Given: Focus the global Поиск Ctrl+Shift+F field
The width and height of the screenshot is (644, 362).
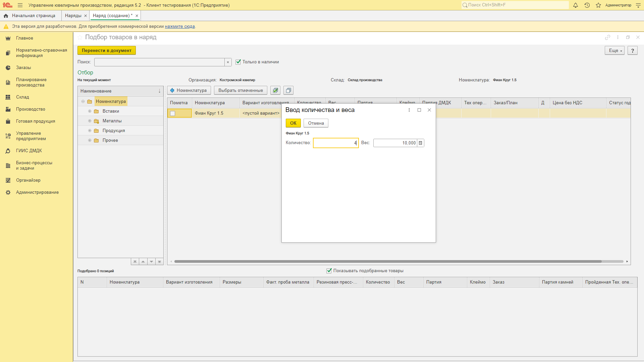Looking at the screenshot, I should tap(515, 5).
